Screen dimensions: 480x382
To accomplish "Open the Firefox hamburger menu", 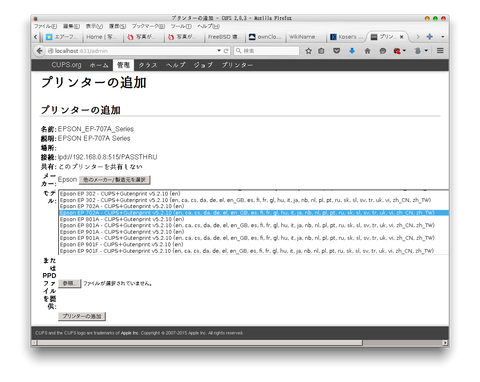I will click(440, 51).
